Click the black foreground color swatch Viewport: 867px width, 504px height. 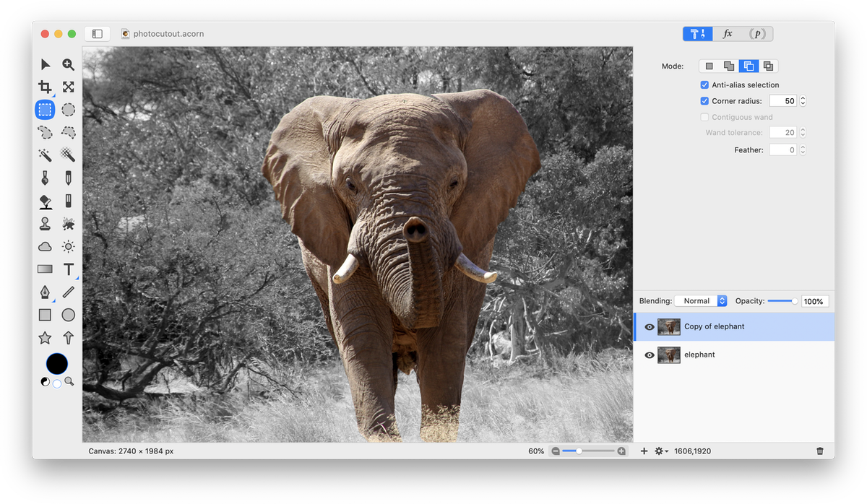[x=57, y=364]
